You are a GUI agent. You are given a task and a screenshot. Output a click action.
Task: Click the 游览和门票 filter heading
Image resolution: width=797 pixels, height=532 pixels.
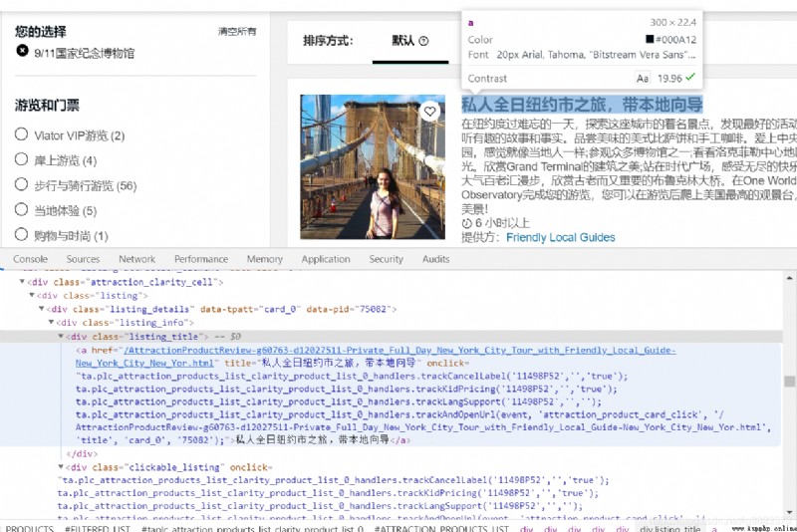tap(47, 106)
